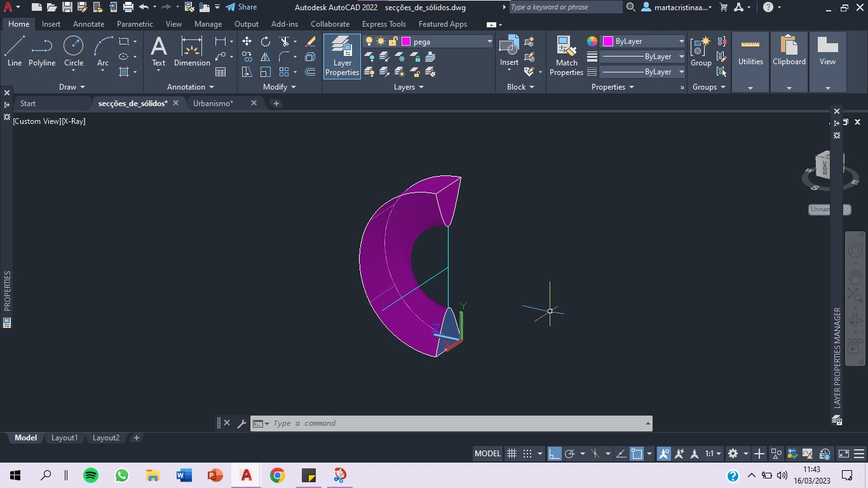Click the ViewCube RIGHT face
868x488 pixels.
[x=824, y=167]
